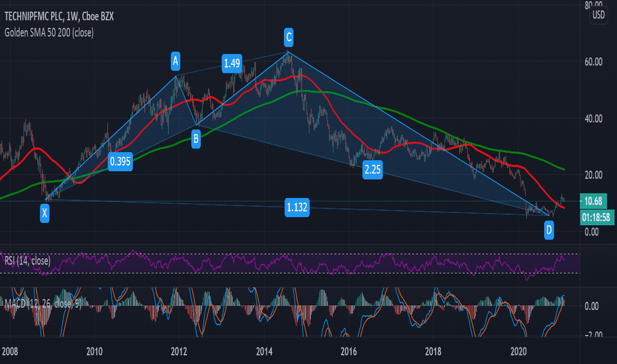
Task: Click the 2018 time axis label
Action: pos(433,351)
